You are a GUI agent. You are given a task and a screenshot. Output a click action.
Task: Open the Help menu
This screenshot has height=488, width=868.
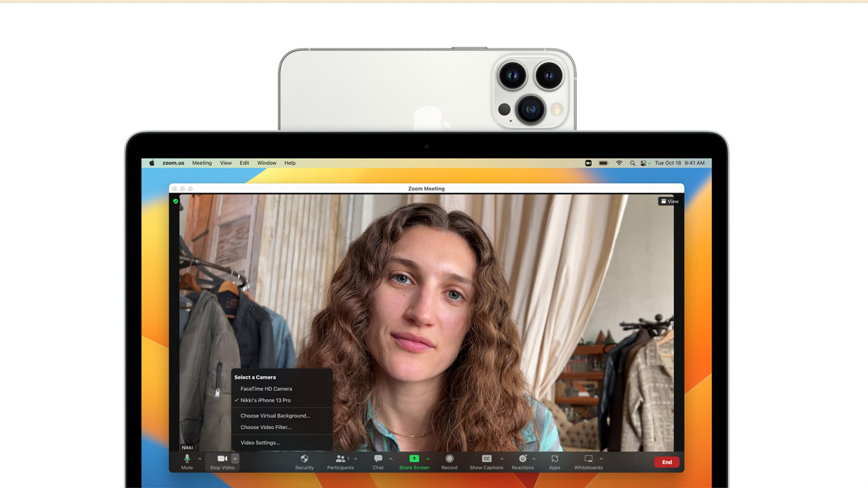[290, 163]
